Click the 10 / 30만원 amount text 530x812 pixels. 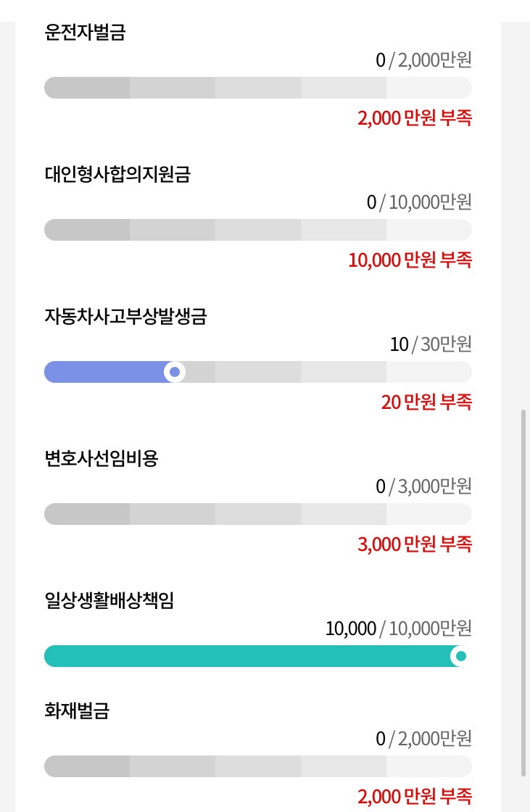(x=431, y=344)
